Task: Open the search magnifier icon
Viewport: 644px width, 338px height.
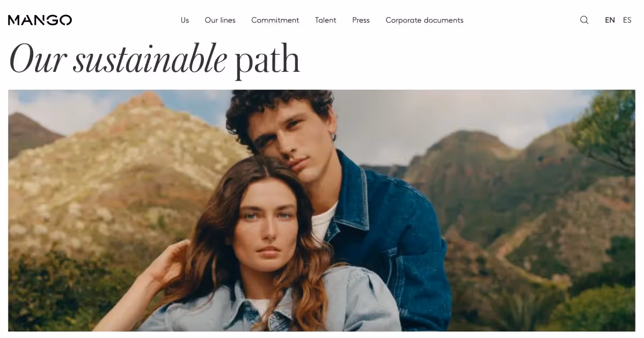Action: [x=584, y=20]
